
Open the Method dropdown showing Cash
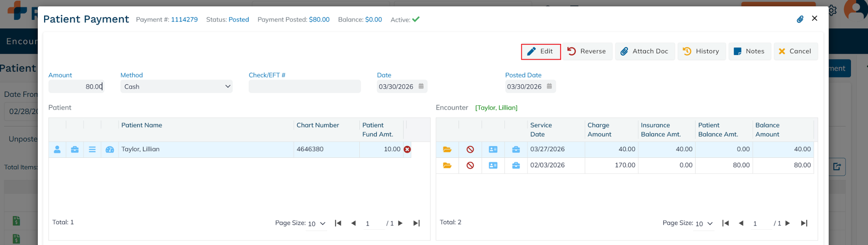coord(176,86)
